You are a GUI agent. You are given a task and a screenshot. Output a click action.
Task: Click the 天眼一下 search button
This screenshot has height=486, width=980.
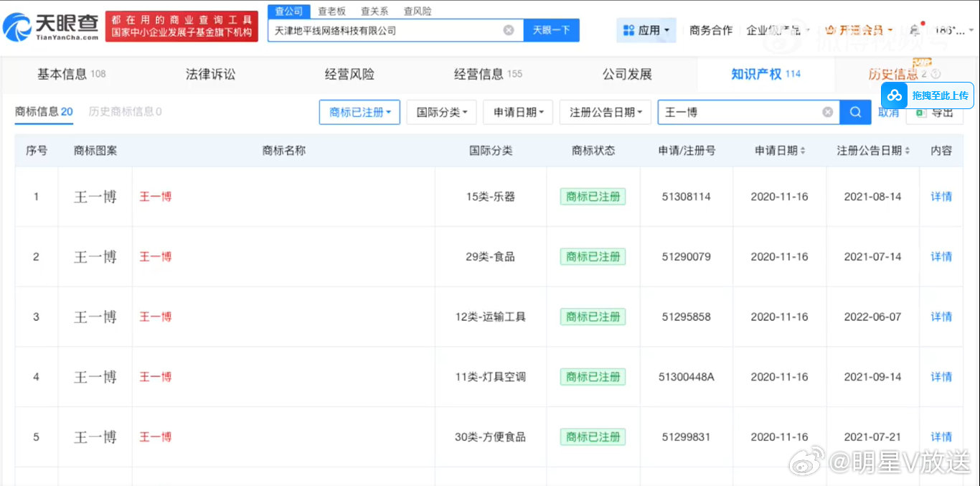(x=551, y=29)
